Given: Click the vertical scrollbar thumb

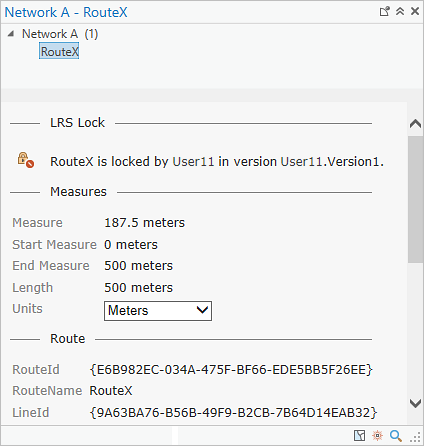Looking at the screenshot, I should (x=415, y=199).
